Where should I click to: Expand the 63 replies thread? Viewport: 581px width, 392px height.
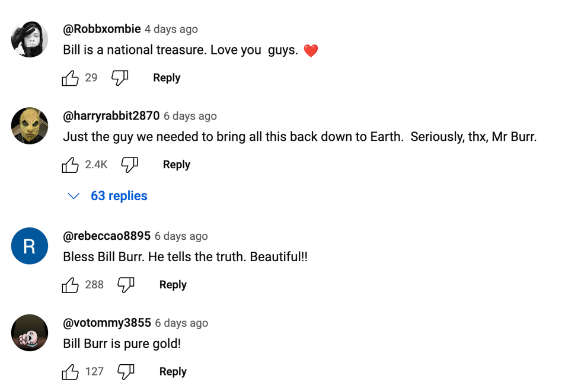(108, 196)
